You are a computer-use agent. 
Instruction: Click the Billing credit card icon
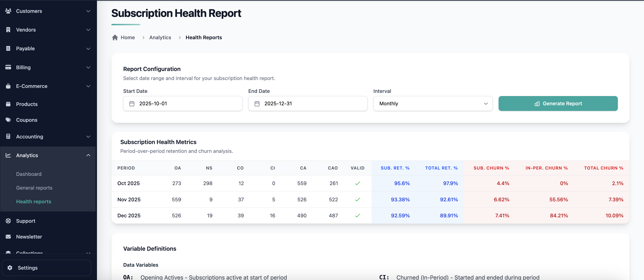[8, 67]
